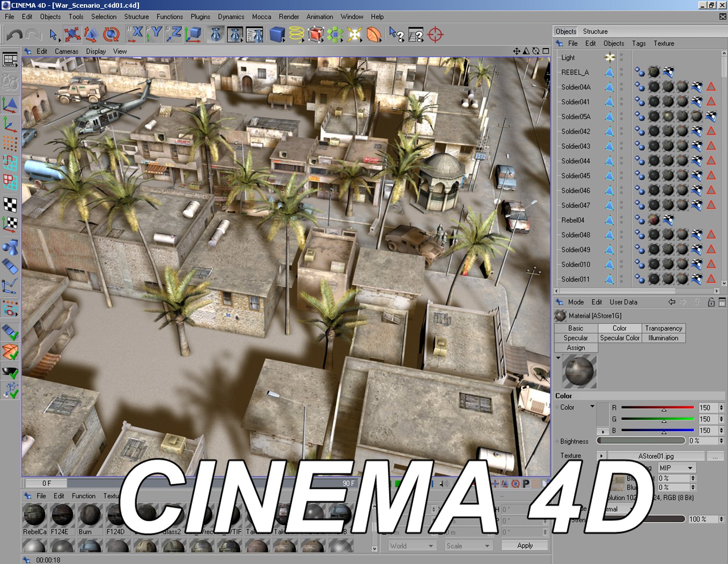The height and width of the screenshot is (564, 728).
Task: Adjust the green G color slider
Action: click(657, 419)
